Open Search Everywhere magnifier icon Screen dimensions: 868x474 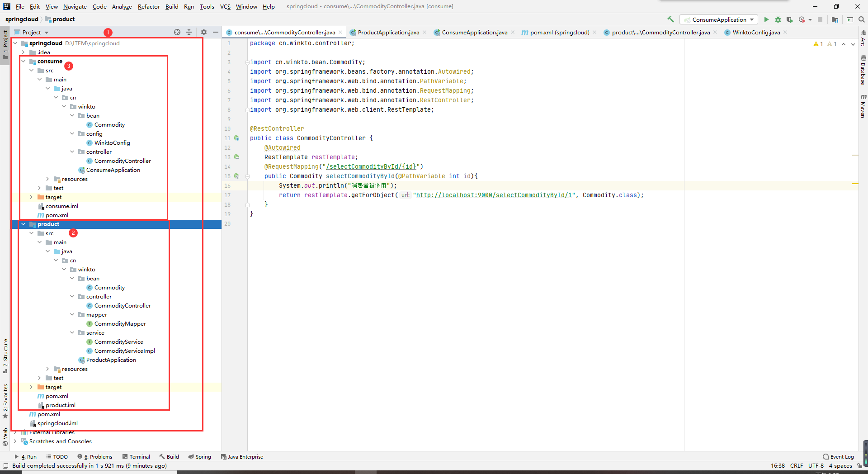tap(862, 19)
